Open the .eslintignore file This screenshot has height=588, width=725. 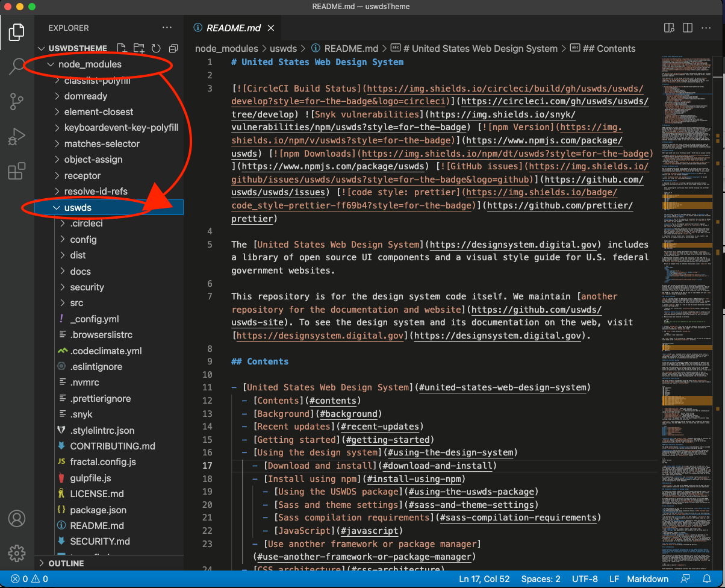(109, 367)
